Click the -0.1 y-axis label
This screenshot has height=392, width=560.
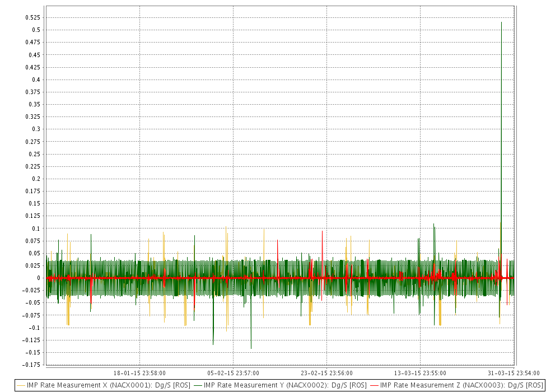point(34,328)
